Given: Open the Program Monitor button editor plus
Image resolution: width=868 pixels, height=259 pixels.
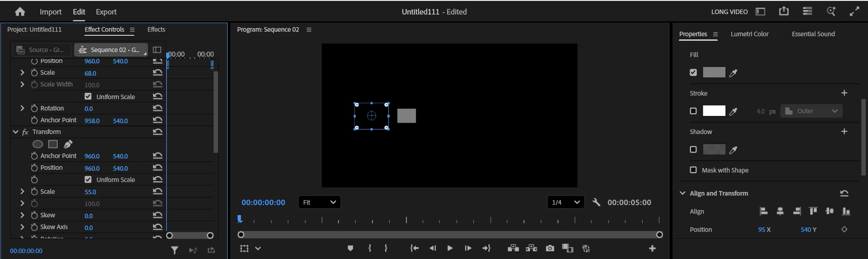Looking at the screenshot, I should click(x=653, y=248).
